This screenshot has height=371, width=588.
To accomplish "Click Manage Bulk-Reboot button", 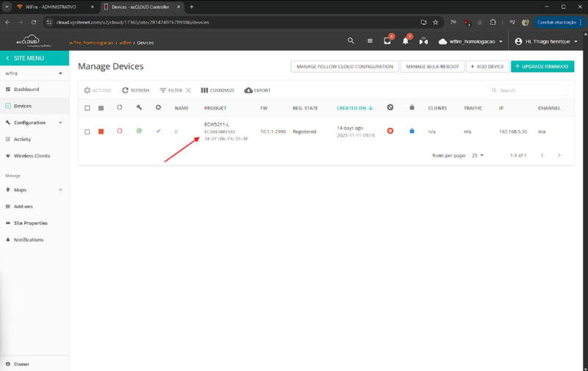I will pos(432,67).
